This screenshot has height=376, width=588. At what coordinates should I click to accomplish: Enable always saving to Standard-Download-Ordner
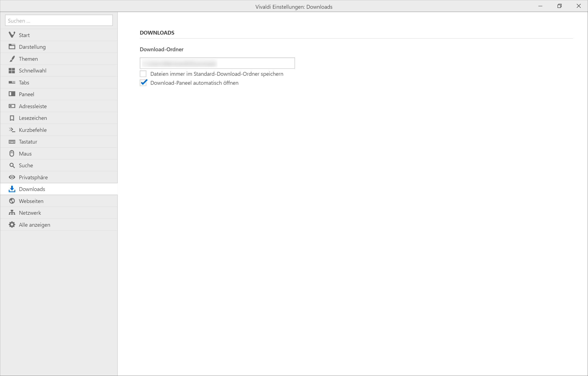pos(143,74)
